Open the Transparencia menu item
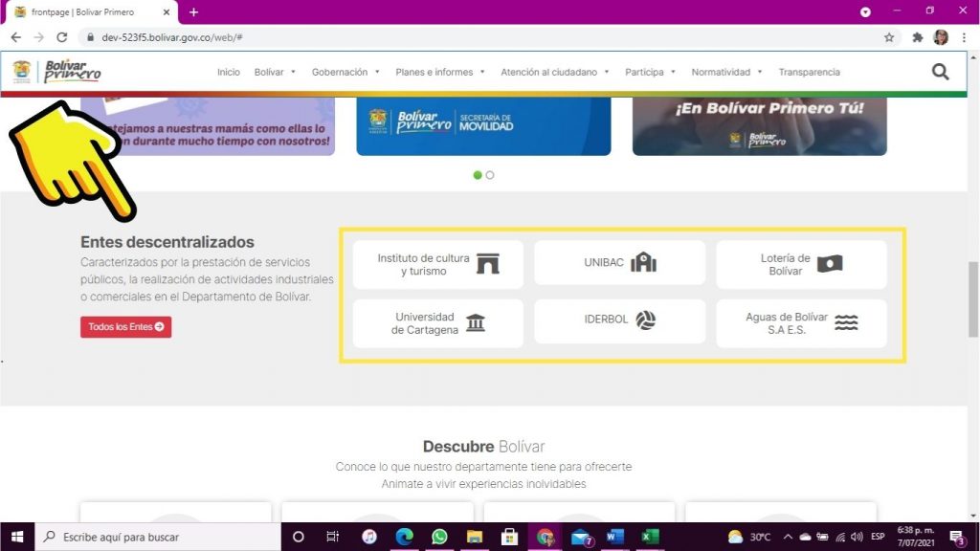 [809, 72]
